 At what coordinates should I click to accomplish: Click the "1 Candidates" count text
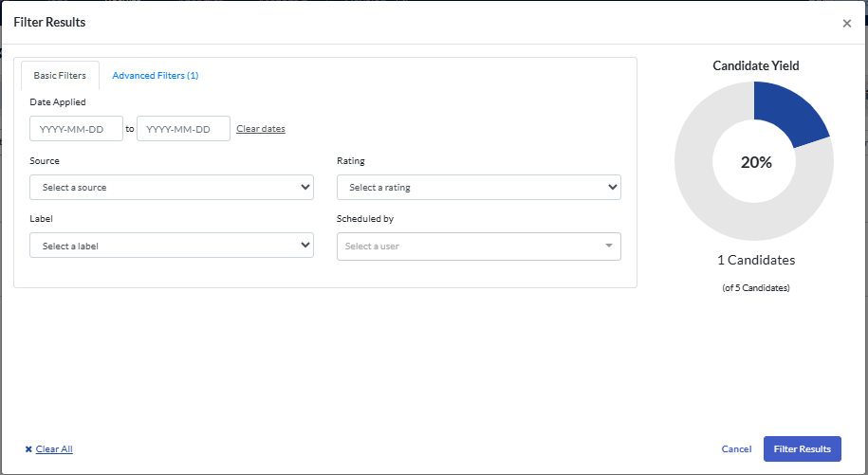pyautogui.click(x=756, y=260)
